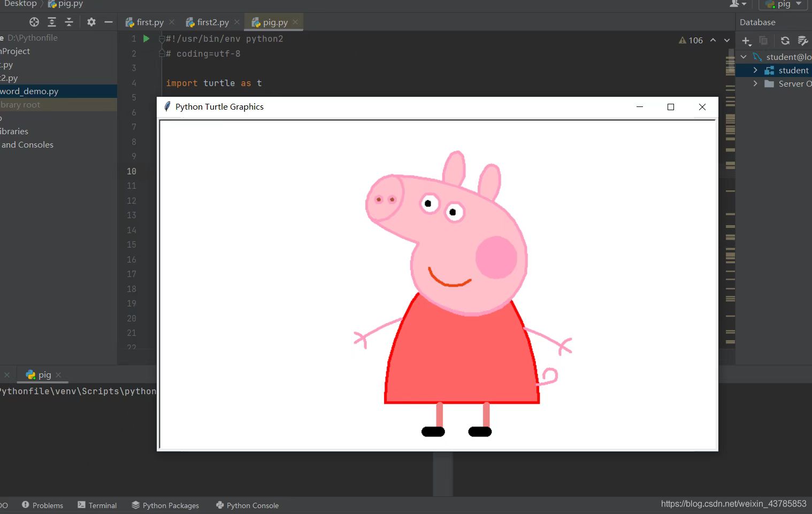812x514 pixels.
Task: Open the pig run configuration dropdown
Action: coord(784,4)
